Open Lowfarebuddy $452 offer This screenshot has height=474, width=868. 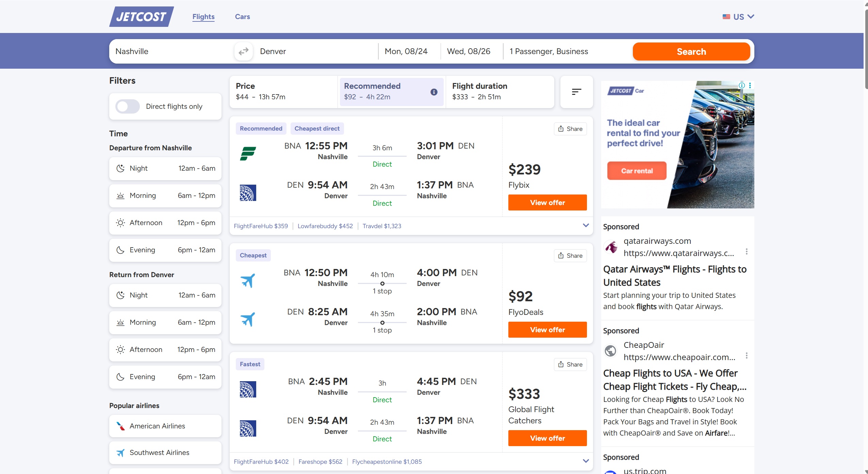coord(325,226)
